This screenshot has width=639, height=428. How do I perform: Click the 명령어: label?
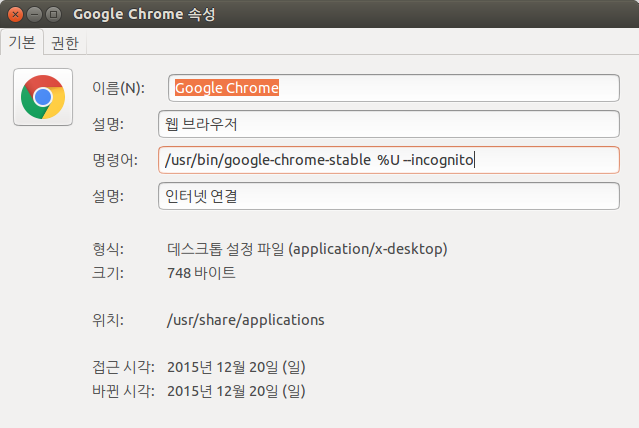115,160
